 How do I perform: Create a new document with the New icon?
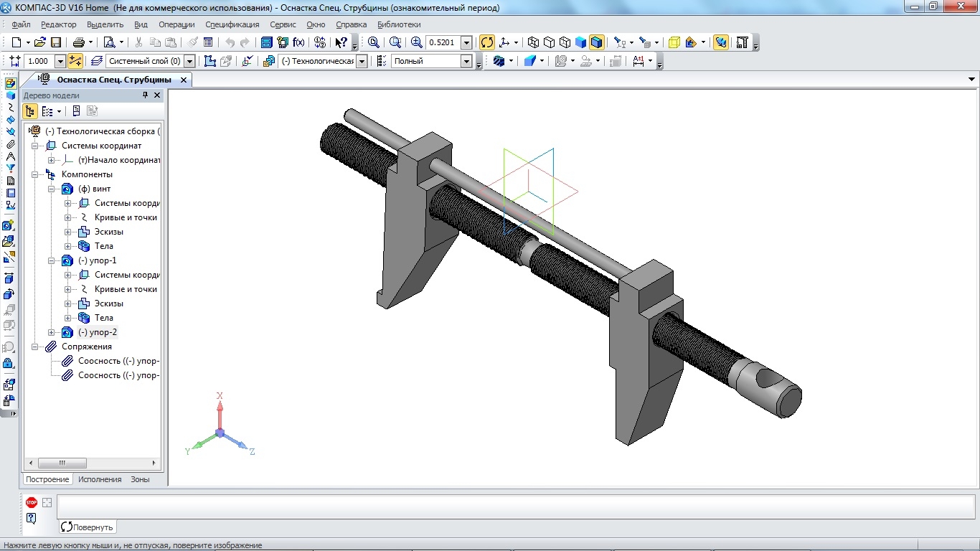pos(16,42)
